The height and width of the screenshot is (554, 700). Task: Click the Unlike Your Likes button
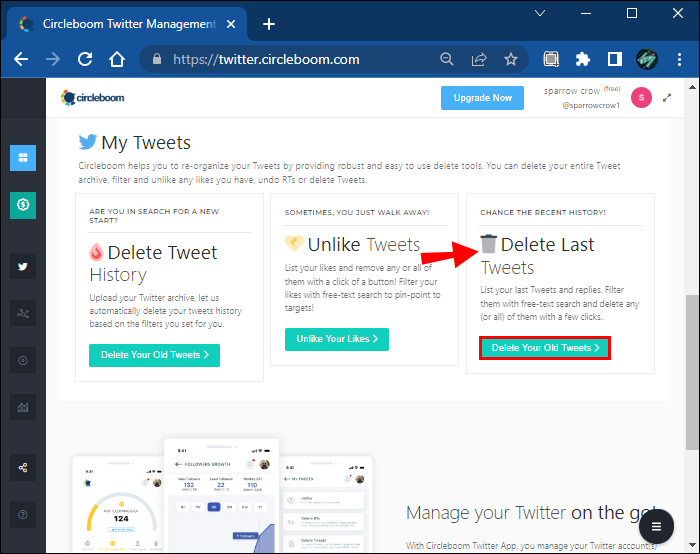[x=337, y=339]
